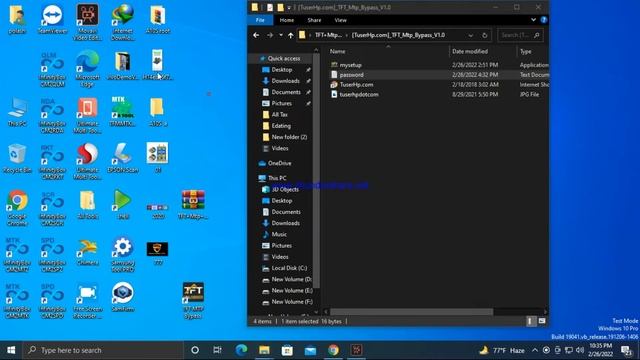640x360 pixels.
Task: Open the Home ribbon tab
Action: pyautogui.click(x=287, y=20)
